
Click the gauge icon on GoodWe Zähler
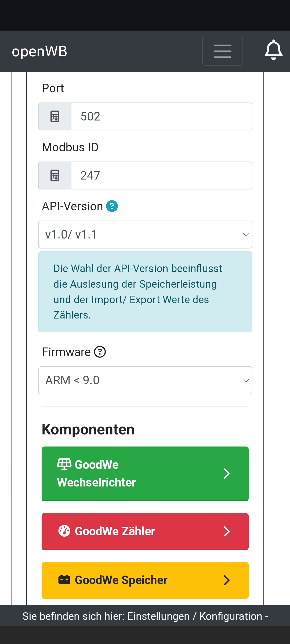coord(64,531)
